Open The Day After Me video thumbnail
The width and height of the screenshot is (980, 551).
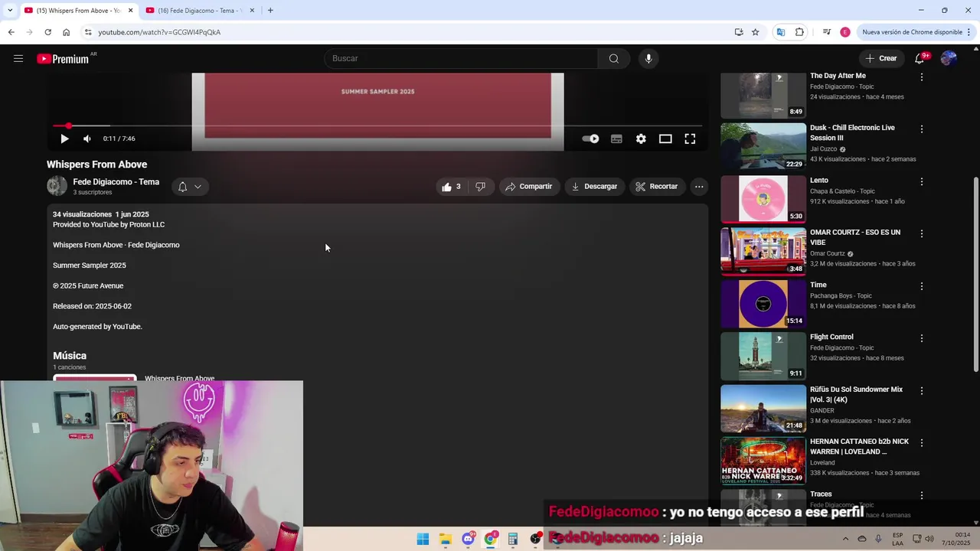click(763, 95)
